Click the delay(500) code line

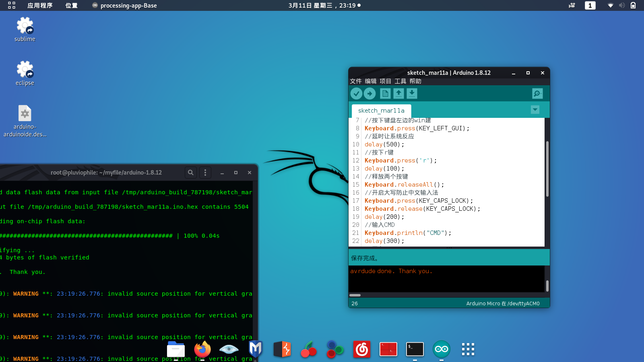[384, 144]
